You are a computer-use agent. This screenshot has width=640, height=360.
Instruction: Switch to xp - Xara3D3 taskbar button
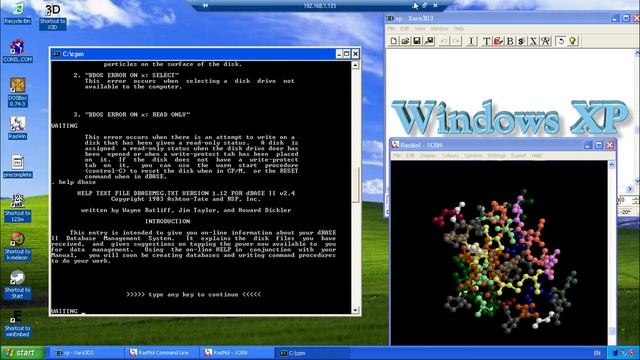86,353
